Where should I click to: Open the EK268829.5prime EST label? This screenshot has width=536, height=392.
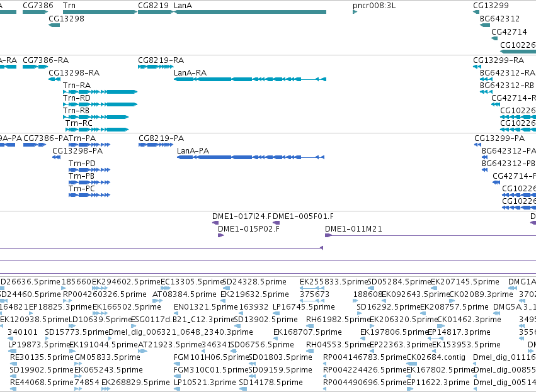coord(135,383)
